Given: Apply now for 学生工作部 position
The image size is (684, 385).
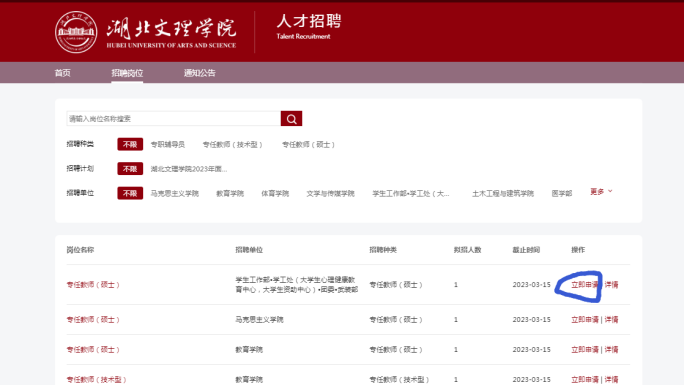Looking at the screenshot, I should 585,285.
